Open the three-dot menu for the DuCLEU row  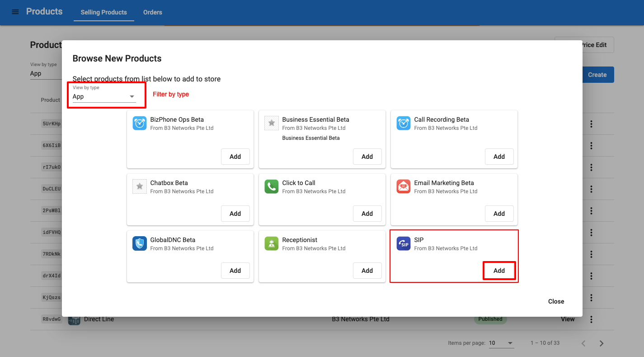point(591,189)
